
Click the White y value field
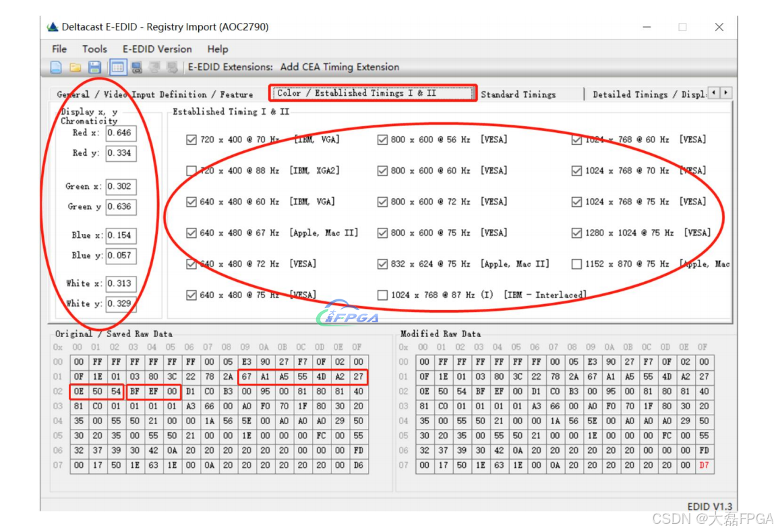(121, 304)
